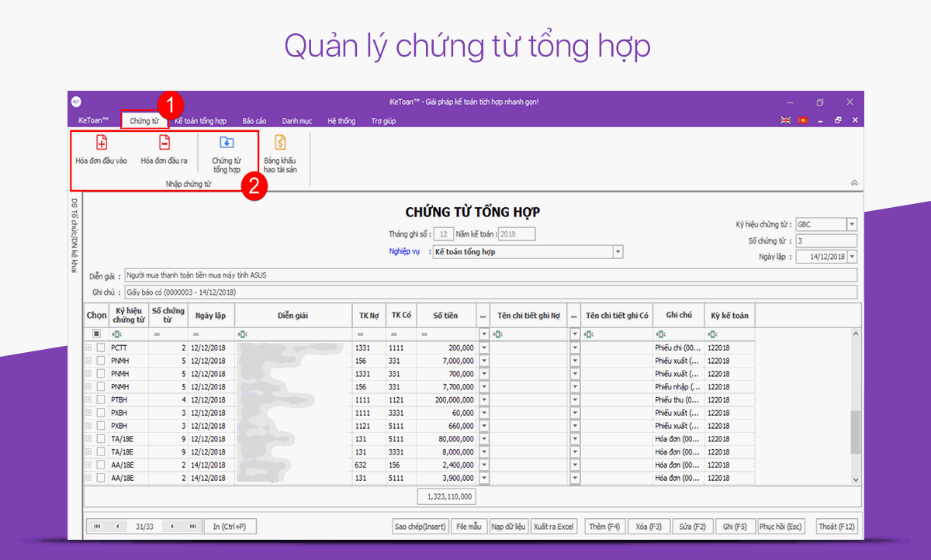
Task: Open Chứng từ tổng hợp icon
Action: point(227,143)
